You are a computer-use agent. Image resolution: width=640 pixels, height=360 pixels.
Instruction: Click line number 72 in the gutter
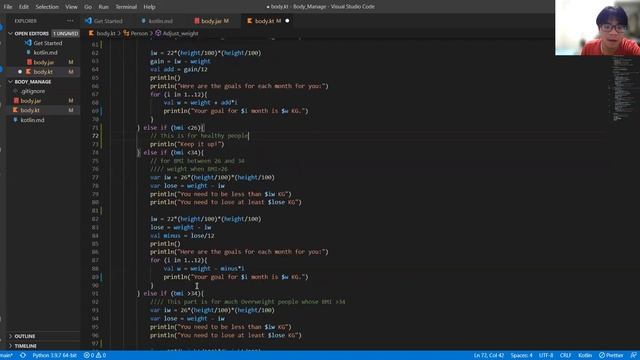point(95,136)
